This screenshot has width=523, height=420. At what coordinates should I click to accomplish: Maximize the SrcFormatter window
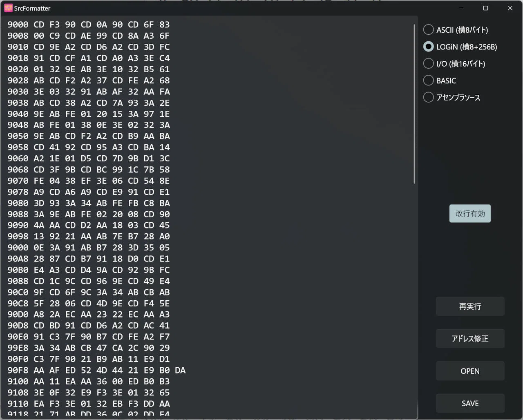pyautogui.click(x=486, y=8)
